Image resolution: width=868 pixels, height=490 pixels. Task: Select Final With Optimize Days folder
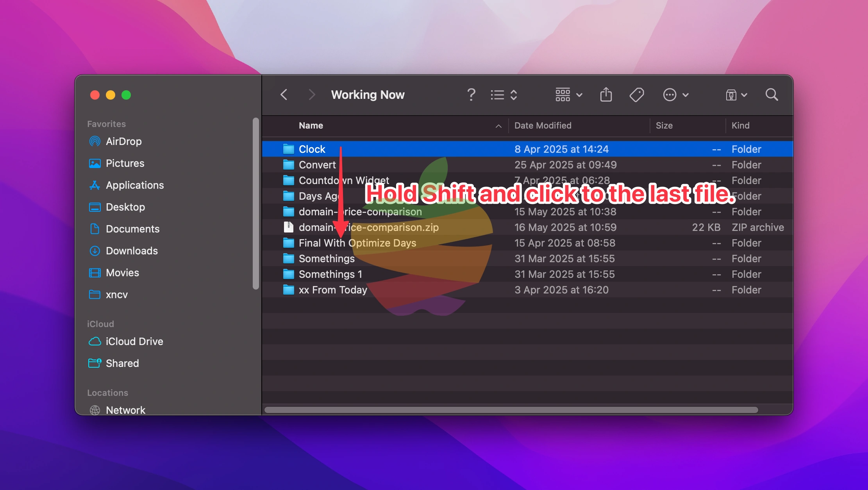[527, 243]
